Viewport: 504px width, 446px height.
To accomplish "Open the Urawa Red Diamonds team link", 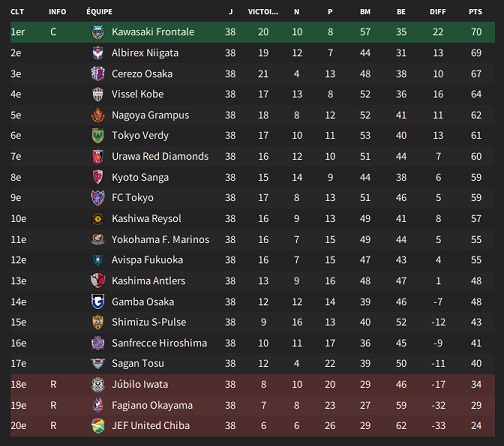I will tap(160, 156).
